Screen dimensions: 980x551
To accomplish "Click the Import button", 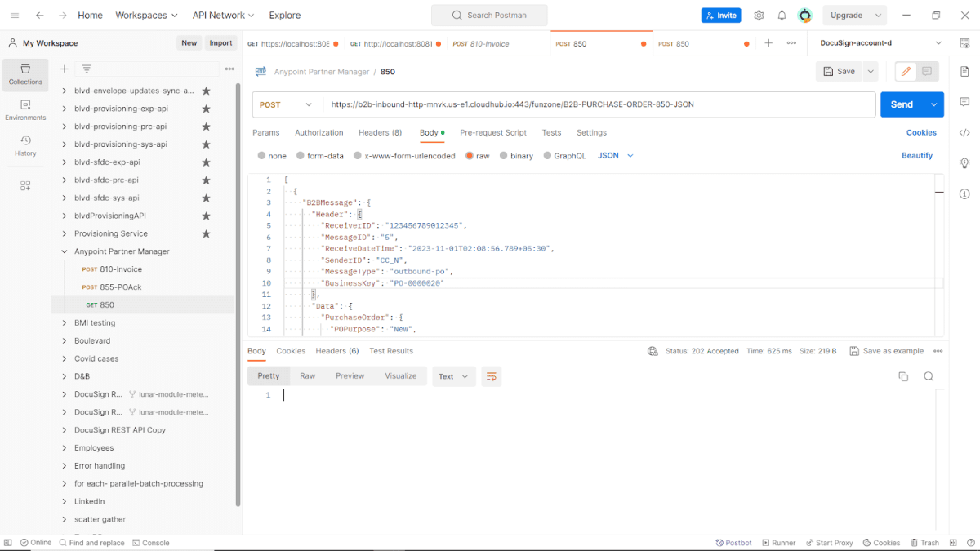I will (220, 43).
